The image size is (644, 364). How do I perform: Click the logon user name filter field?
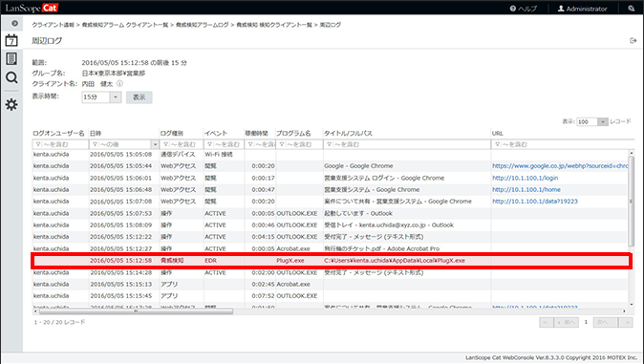coord(60,144)
